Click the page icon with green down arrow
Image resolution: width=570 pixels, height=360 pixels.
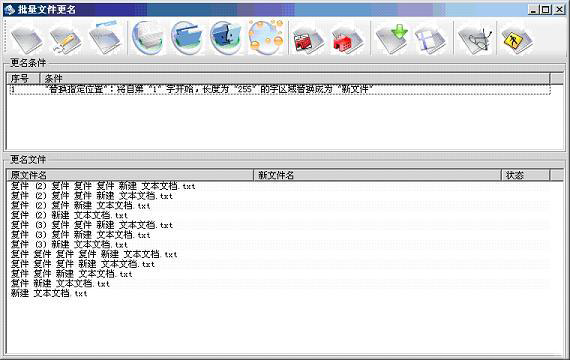coord(392,39)
